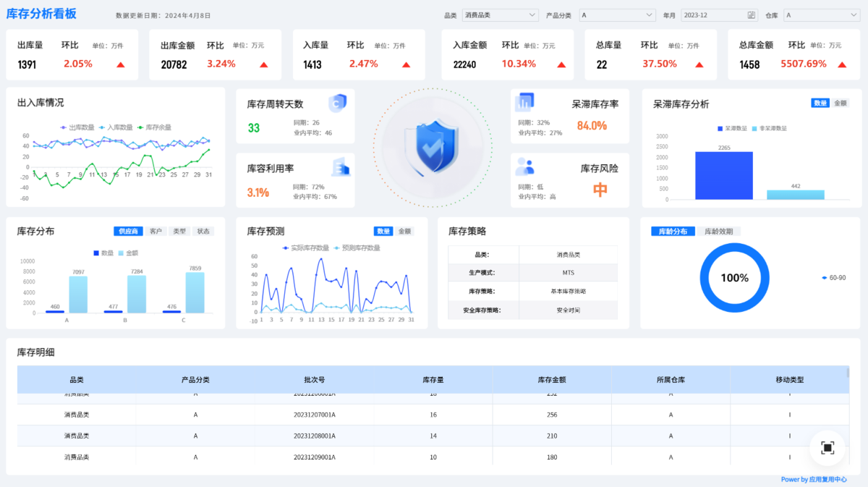Image resolution: width=868 pixels, height=487 pixels.
Task: Switch 库存预测 to 金额 tab
Action: point(404,232)
